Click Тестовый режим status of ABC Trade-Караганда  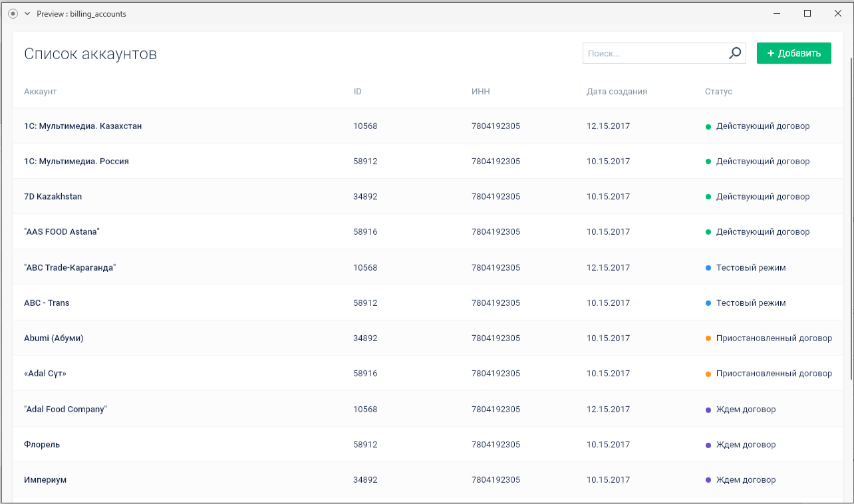pos(746,267)
